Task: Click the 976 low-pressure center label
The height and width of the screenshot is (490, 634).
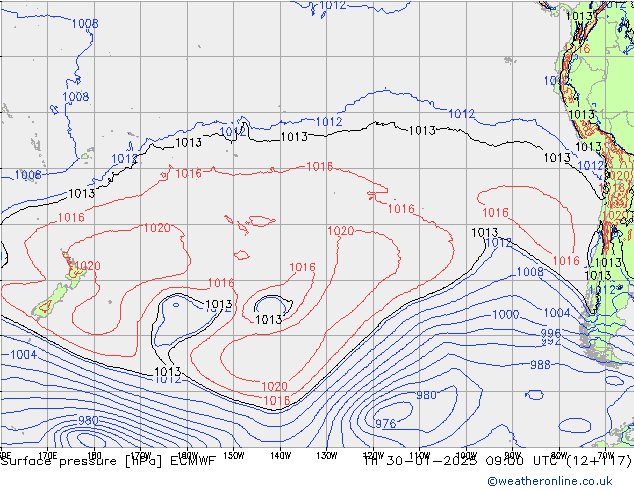Action: [x=386, y=423]
